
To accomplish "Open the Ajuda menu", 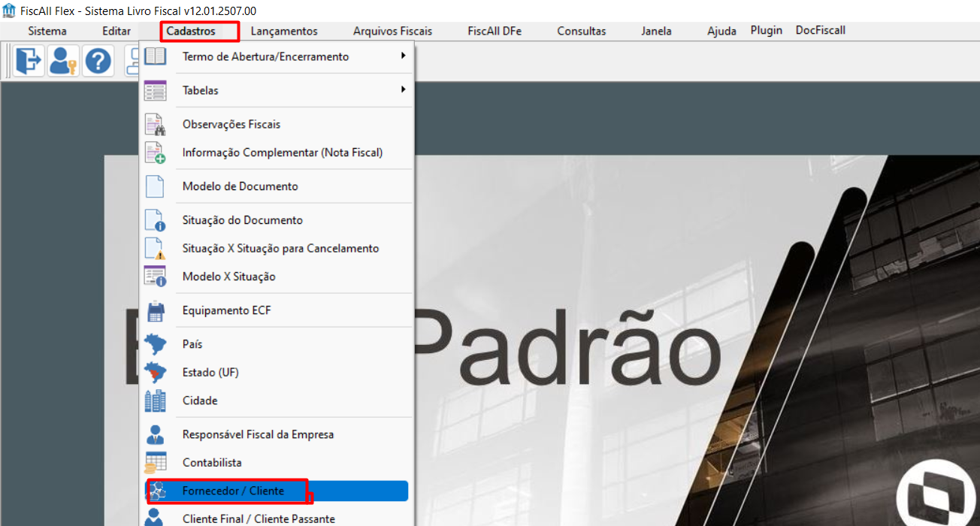I will tap(722, 31).
